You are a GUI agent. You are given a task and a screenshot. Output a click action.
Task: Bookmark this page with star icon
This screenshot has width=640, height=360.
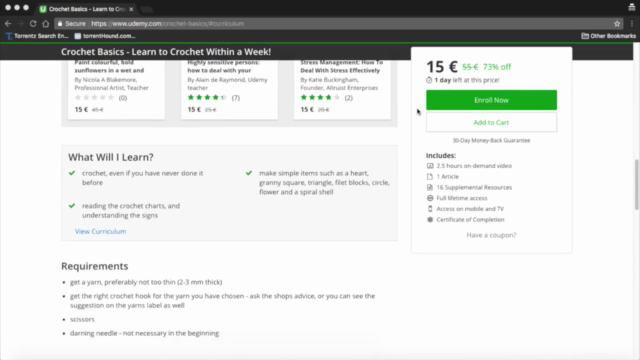[617, 24]
